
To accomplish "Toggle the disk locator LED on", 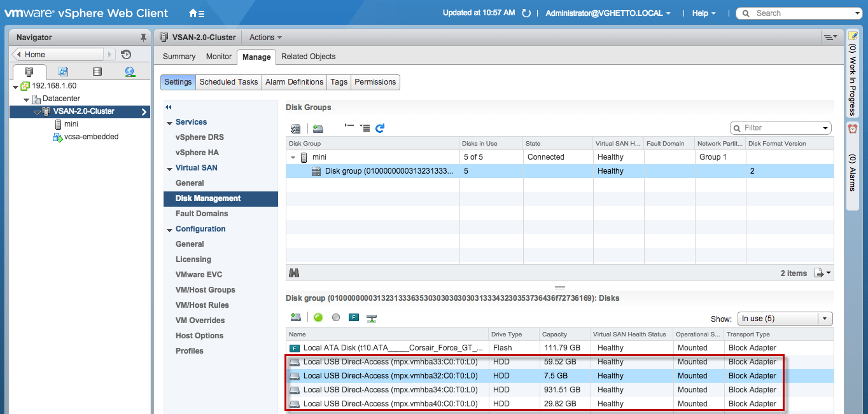I will 318,317.
